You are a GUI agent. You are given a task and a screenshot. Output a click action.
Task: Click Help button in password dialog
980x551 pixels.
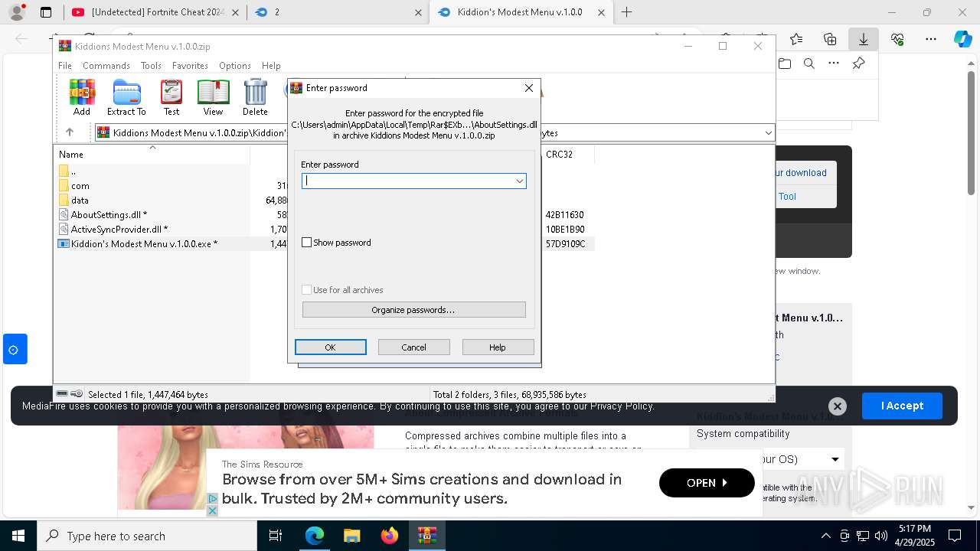click(498, 347)
